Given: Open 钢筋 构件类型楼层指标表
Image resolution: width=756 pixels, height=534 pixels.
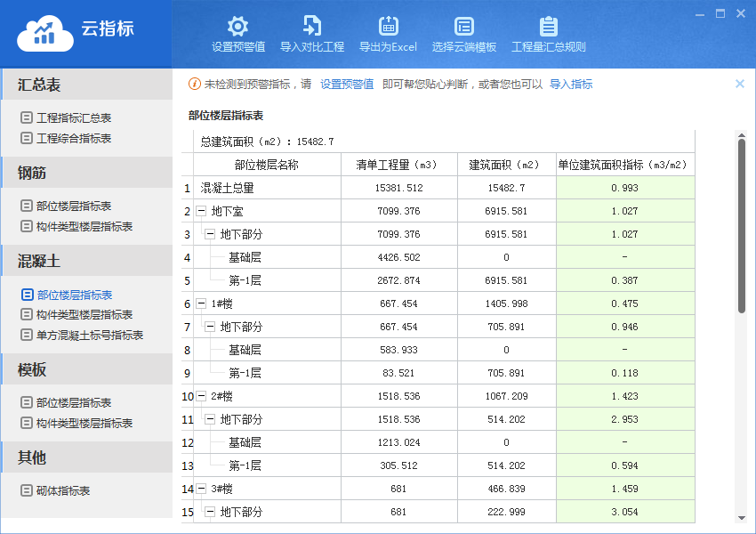Looking at the screenshot, I should tap(84, 227).
